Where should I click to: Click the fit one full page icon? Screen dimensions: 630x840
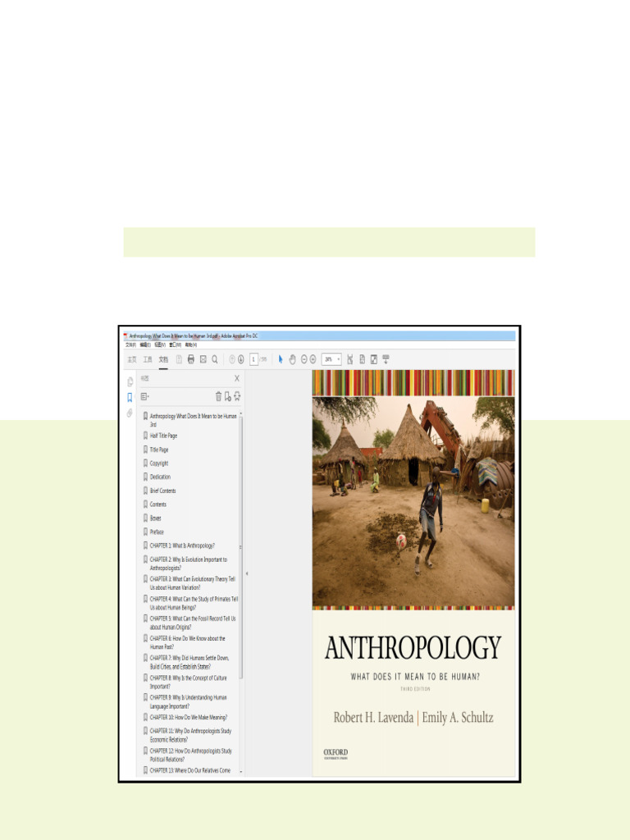[362, 359]
